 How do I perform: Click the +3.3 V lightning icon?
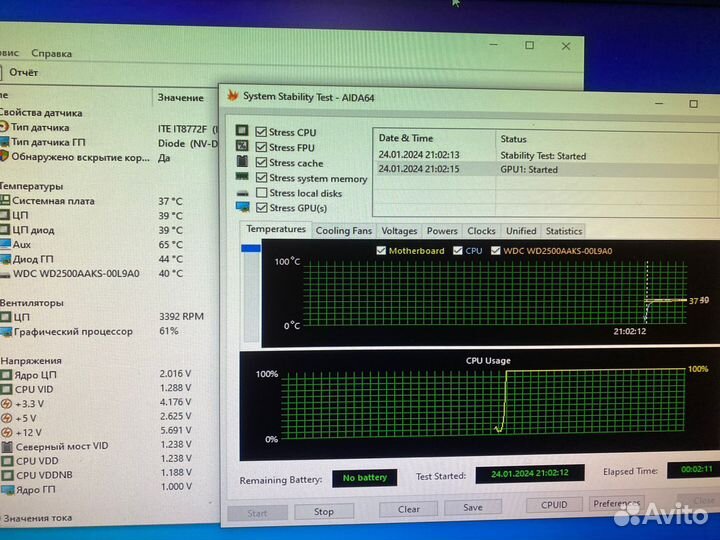(x=6, y=404)
